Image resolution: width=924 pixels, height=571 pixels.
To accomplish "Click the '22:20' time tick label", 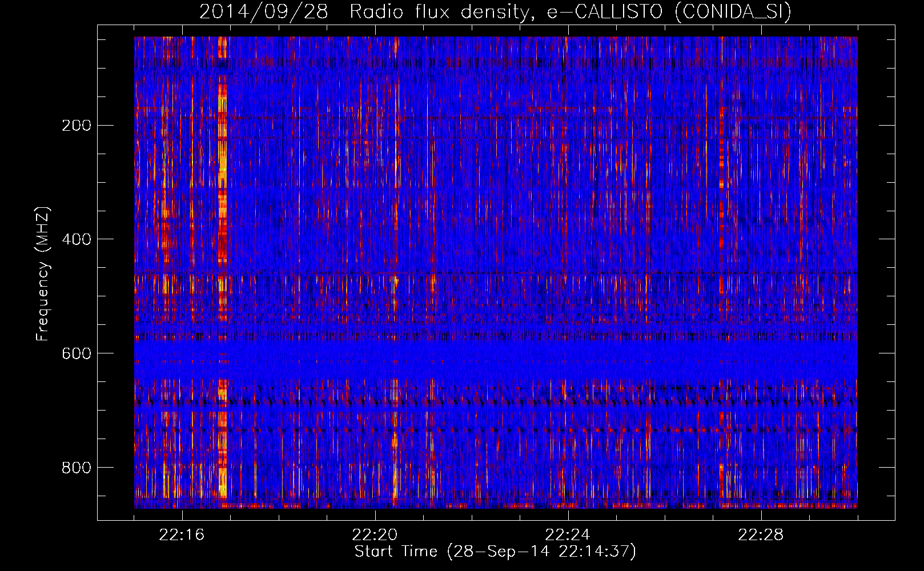I will 375,535.
